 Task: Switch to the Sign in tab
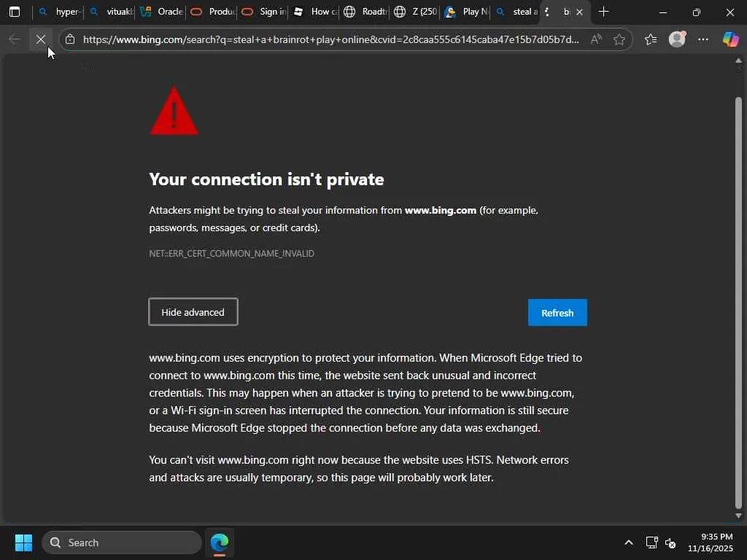click(264, 12)
